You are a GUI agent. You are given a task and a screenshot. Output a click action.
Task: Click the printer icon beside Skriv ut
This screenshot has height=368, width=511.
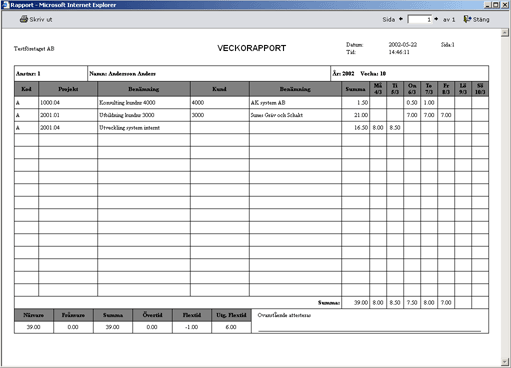click(24, 19)
